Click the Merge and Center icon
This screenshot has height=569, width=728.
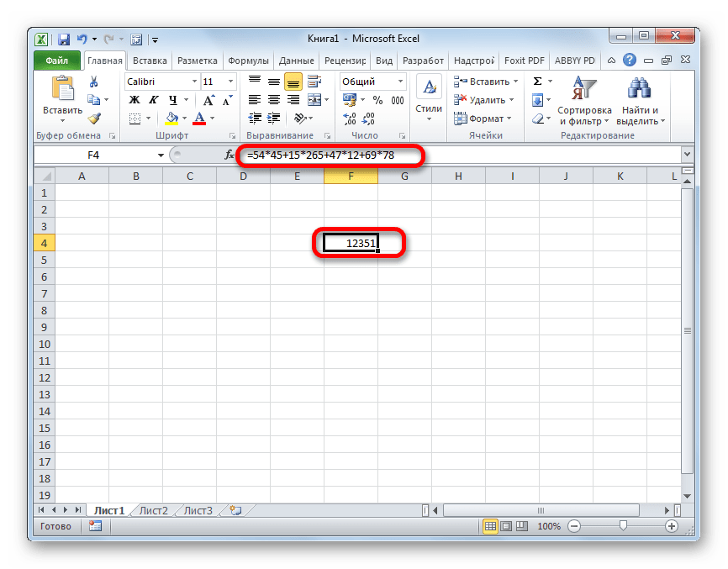[314, 100]
